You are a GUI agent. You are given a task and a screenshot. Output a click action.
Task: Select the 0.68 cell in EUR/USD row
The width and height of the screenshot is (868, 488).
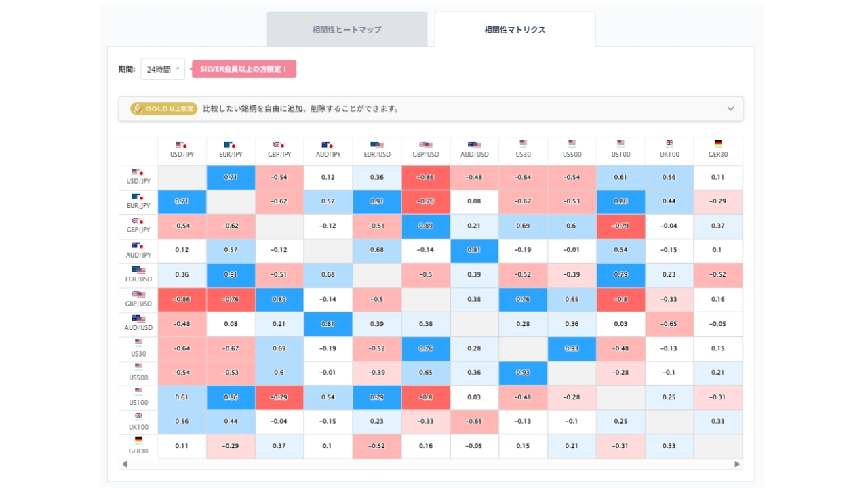(x=328, y=275)
